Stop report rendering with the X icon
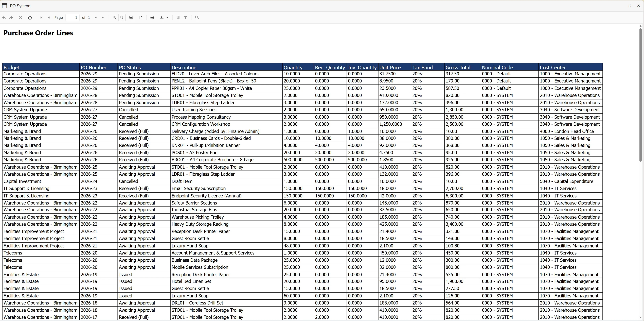The width and height of the screenshot is (644, 321). point(21,18)
